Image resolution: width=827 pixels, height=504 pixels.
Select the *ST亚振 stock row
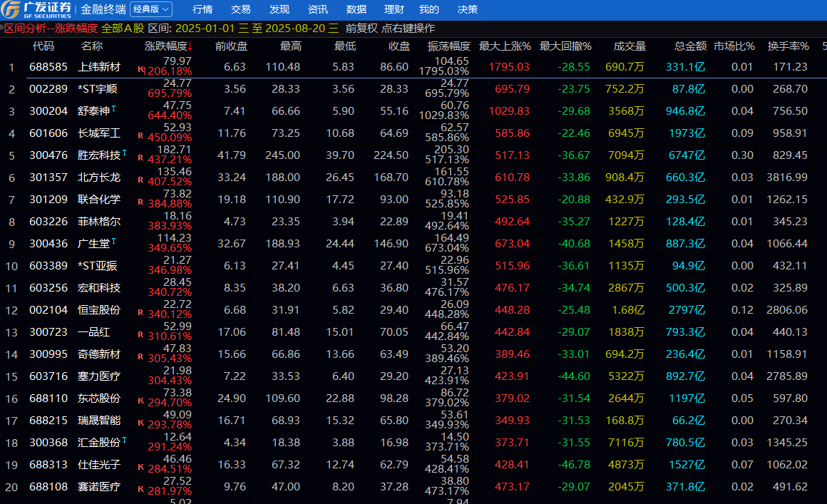(413, 266)
